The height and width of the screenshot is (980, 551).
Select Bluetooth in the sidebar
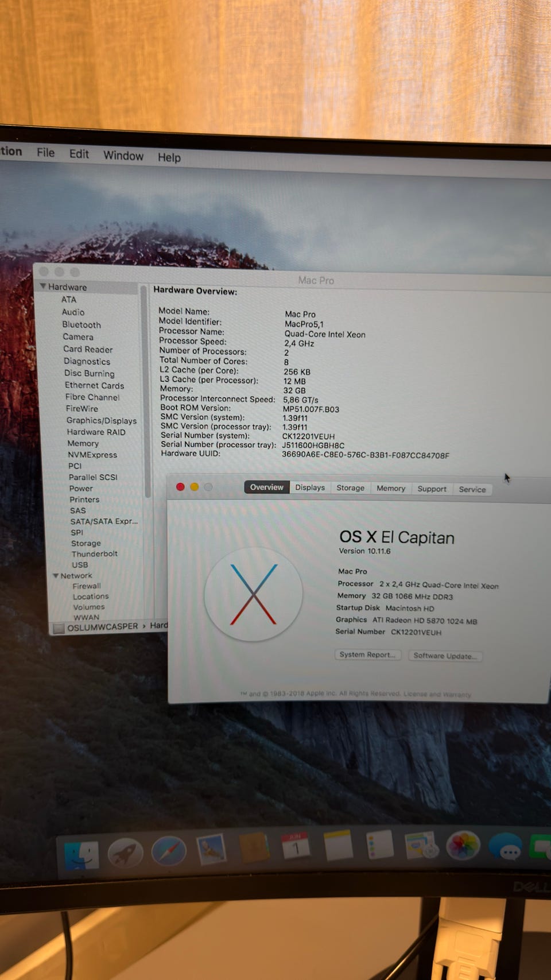click(82, 324)
